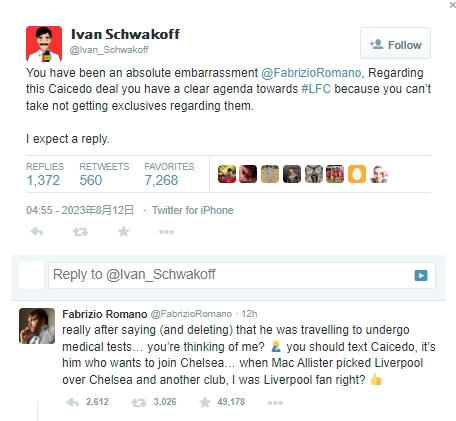Viewport: 456px width, 421px height.
Task: Follow Ivan Schwakoff
Action: (x=395, y=43)
